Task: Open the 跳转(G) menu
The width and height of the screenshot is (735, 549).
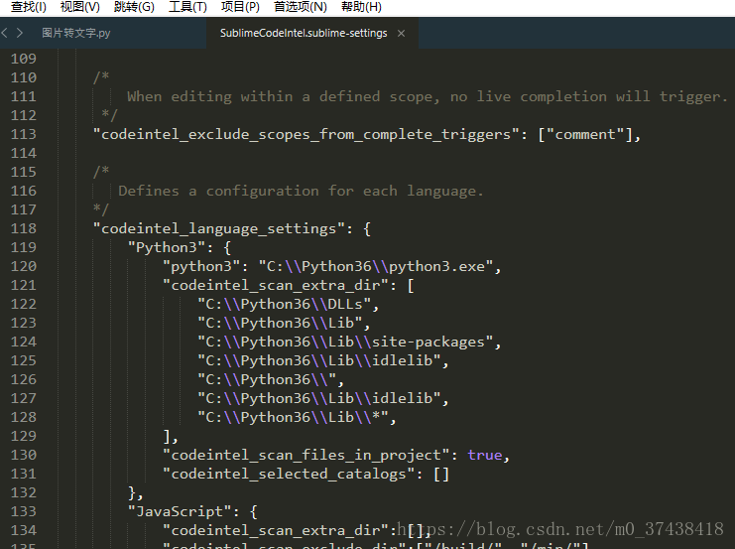Action: (134, 7)
